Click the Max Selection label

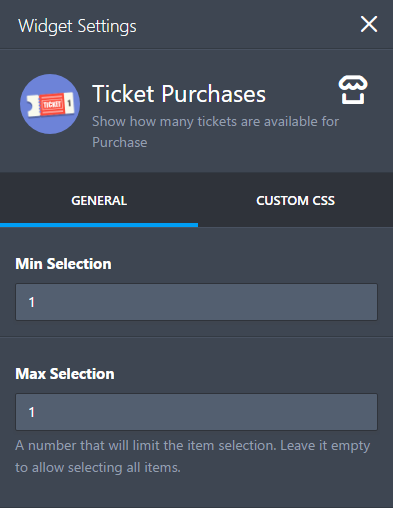(65, 374)
